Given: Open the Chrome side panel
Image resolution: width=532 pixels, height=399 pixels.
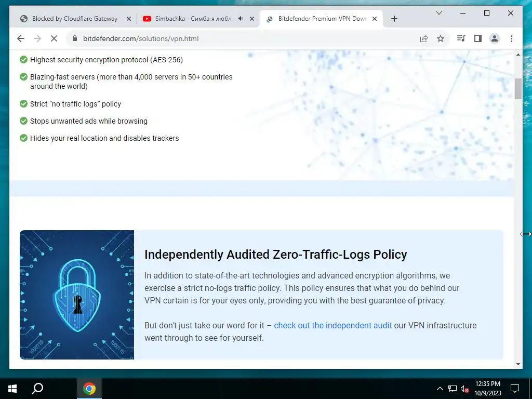Looking at the screenshot, I should 478,38.
